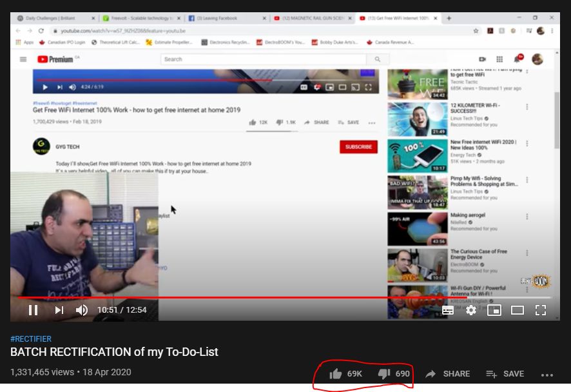Image resolution: width=571 pixels, height=392 pixels.
Task: Toggle subtitles/closed captions
Action: (x=447, y=310)
